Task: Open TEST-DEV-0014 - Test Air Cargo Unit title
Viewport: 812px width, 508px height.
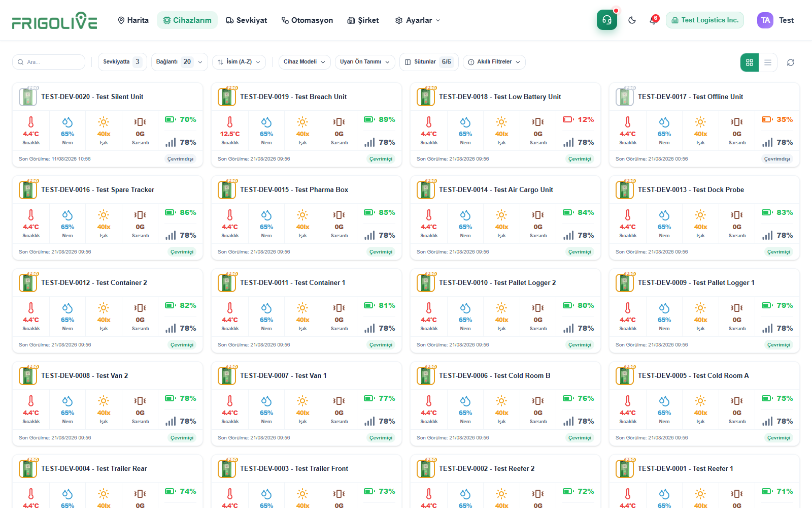Action: pos(496,189)
